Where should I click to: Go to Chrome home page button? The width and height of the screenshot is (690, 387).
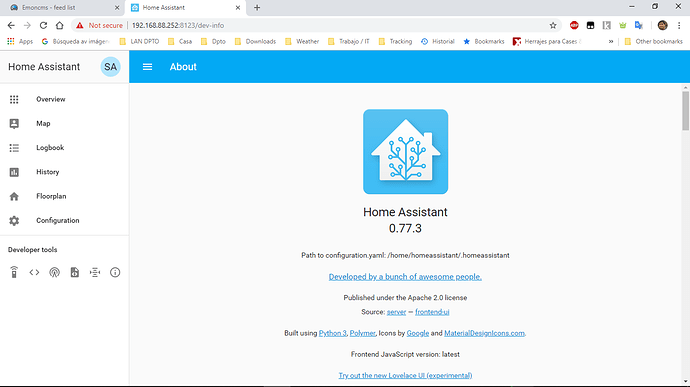(59, 26)
